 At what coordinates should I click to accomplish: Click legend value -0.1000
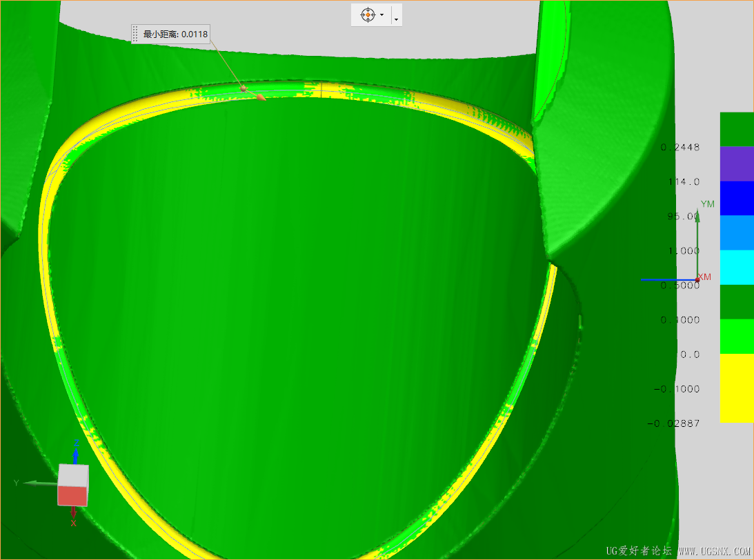(x=677, y=389)
